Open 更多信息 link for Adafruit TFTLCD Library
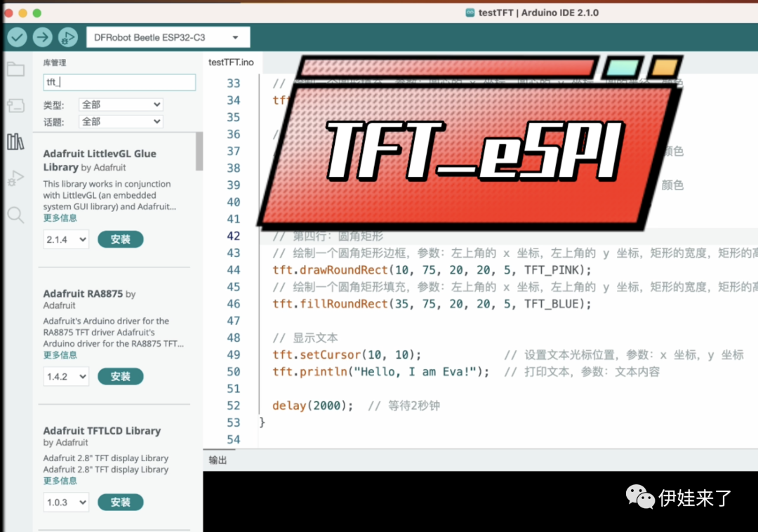 coord(60,481)
